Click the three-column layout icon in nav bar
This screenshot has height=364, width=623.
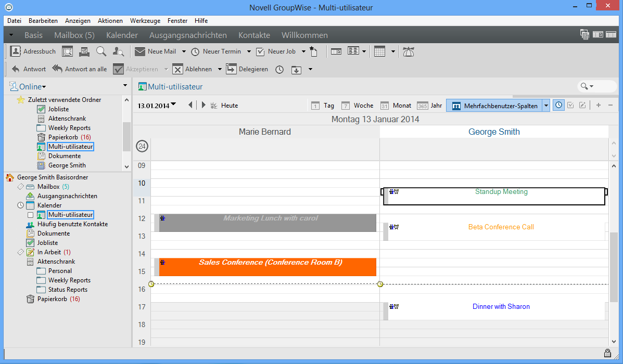point(611,34)
